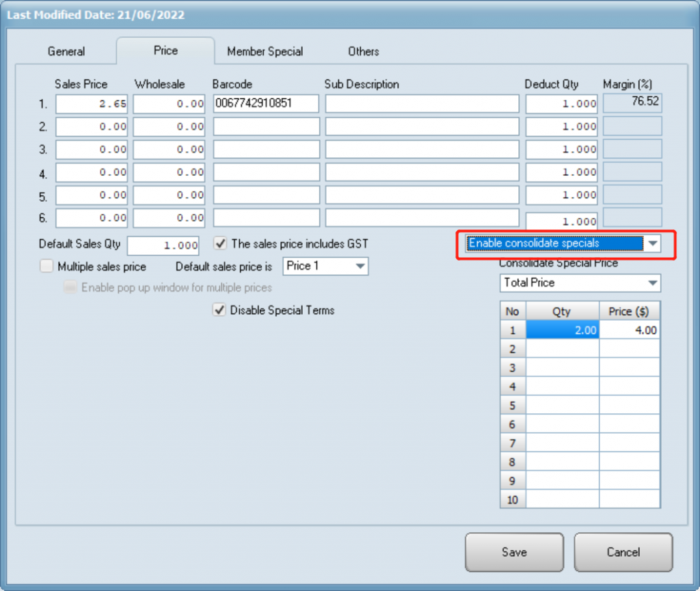Viewport: 700px width, 591px height.
Task: Click the Sub Description field in row 1
Action: (422, 104)
